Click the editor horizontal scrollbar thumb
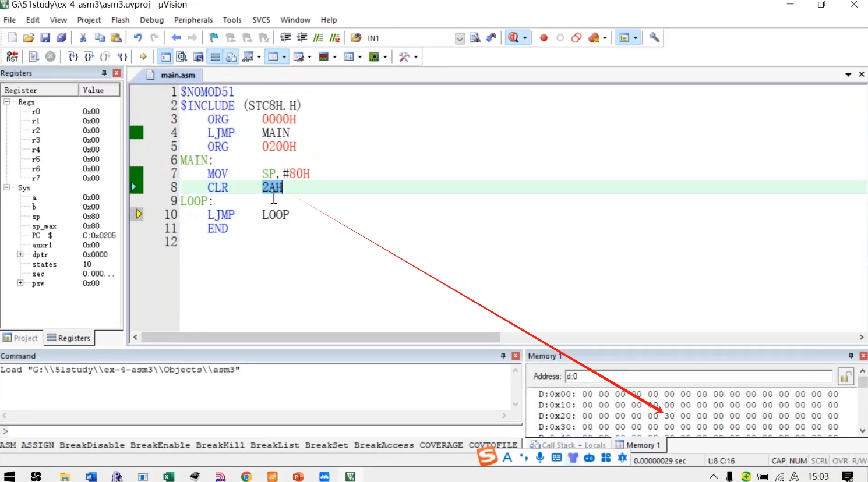This screenshot has height=482, width=868. 320,337
